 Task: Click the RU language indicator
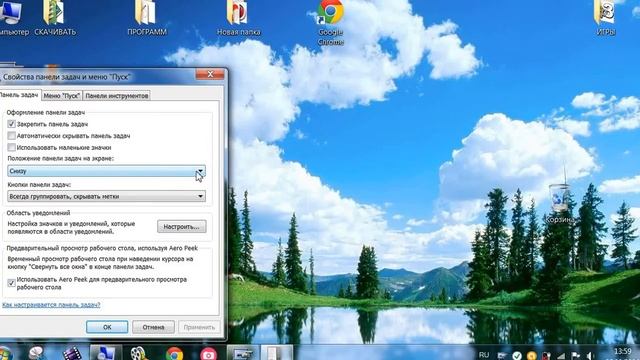coord(484,355)
